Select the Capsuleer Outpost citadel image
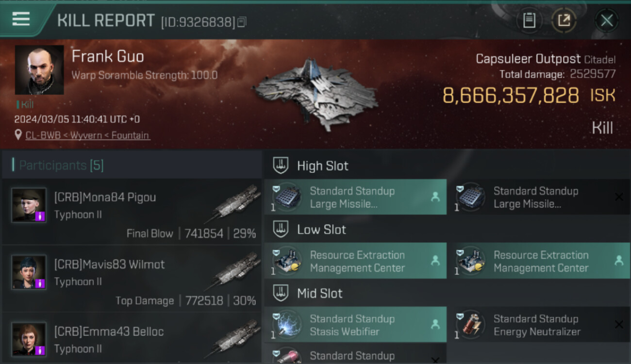This screenshot has width=631, height=364. tap(315, 95)
